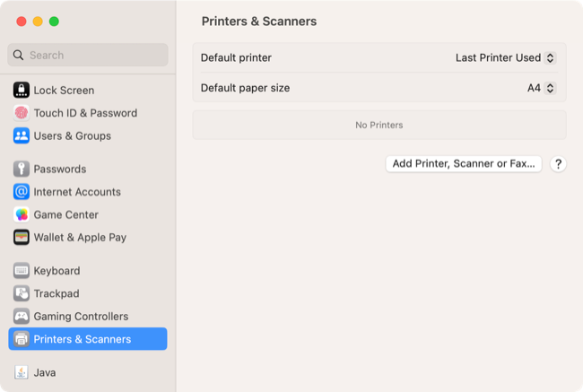
Task: Click the No Printers list area
Action: (x=379, y=125)
